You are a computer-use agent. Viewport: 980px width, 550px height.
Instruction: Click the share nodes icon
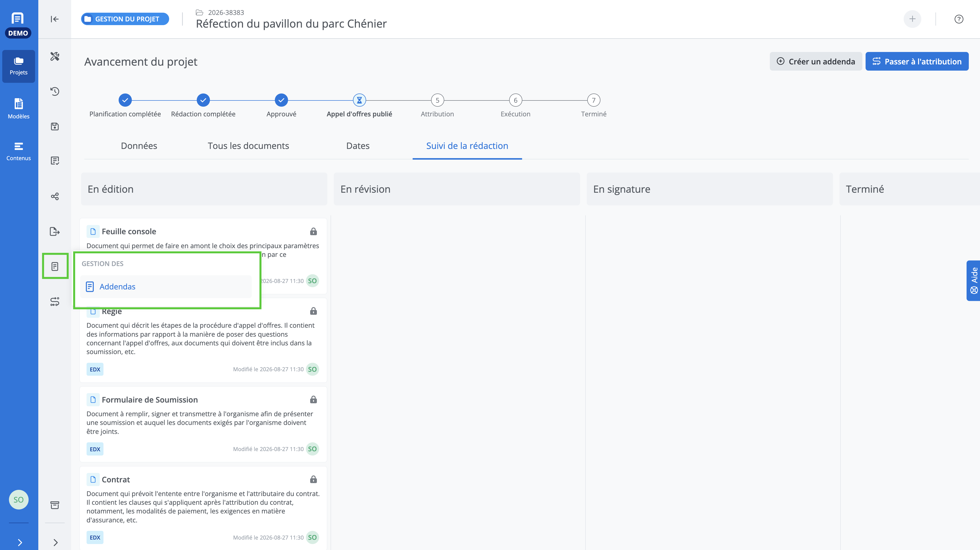(55, 196)
